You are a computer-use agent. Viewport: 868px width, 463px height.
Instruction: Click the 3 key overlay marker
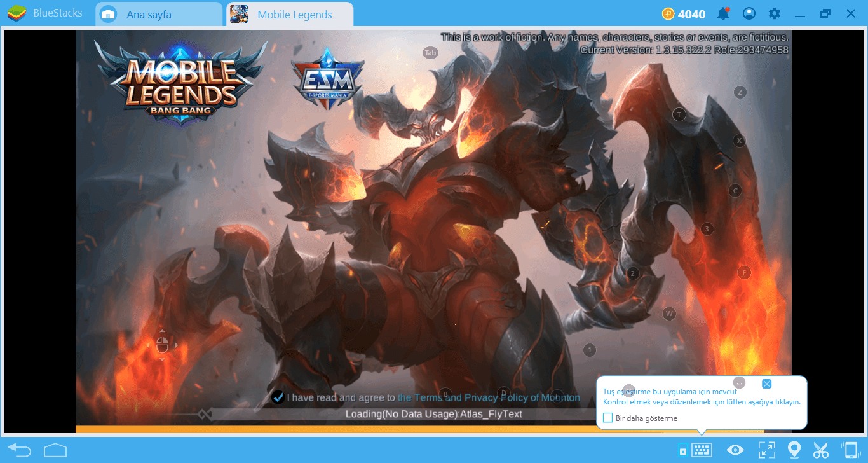(707, 229)
